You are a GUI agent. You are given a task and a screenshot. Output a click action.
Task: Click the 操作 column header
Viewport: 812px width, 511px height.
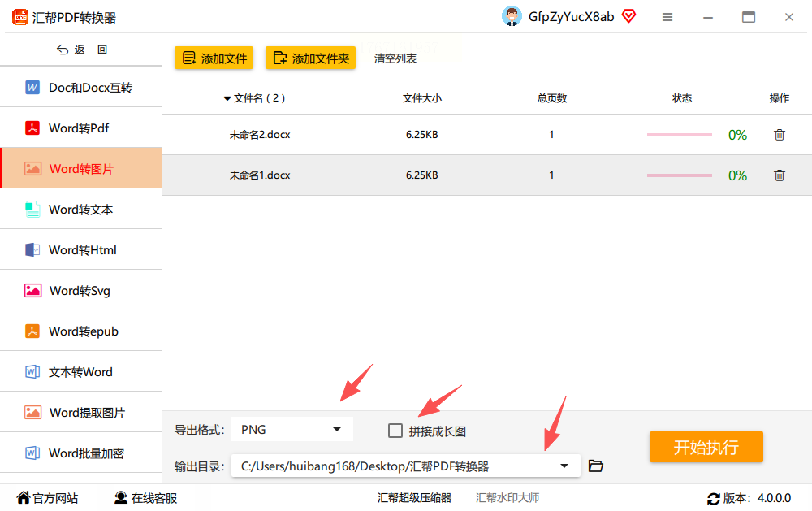780,98
